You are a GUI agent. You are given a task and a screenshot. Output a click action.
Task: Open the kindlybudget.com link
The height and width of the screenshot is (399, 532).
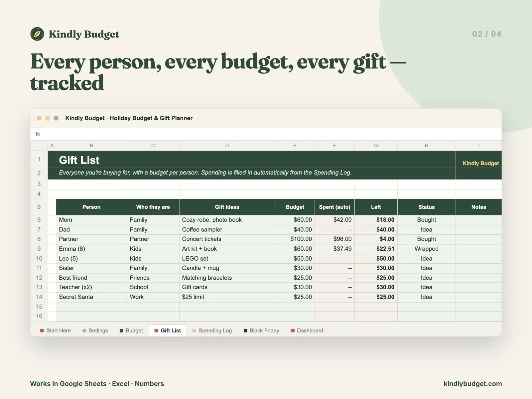472,384
